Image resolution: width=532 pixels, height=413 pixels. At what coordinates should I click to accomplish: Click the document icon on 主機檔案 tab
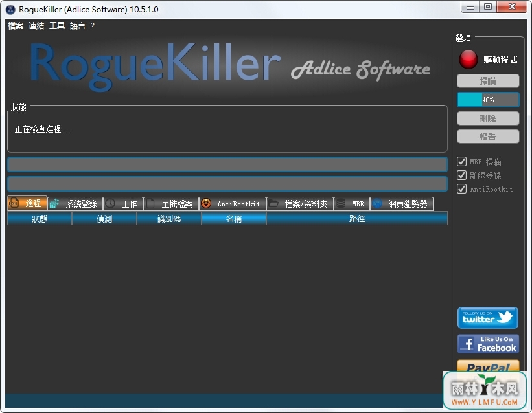(x=150, y=204)
